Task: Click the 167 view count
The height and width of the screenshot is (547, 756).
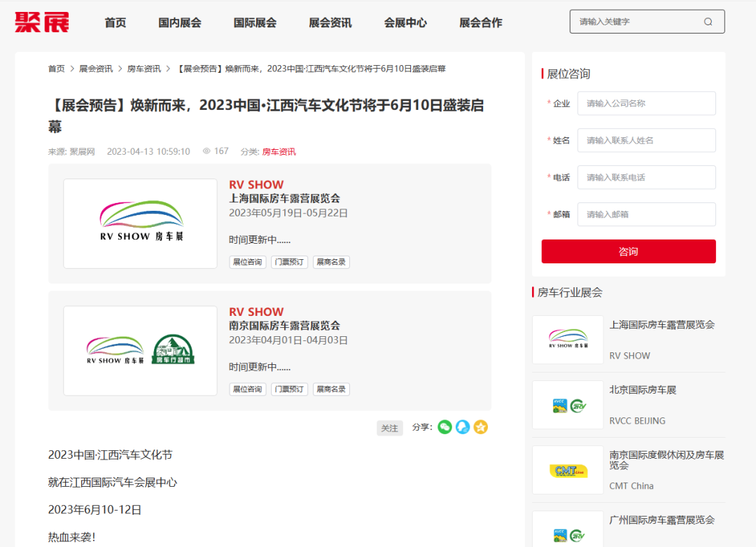Action: [x=221, y=151]
